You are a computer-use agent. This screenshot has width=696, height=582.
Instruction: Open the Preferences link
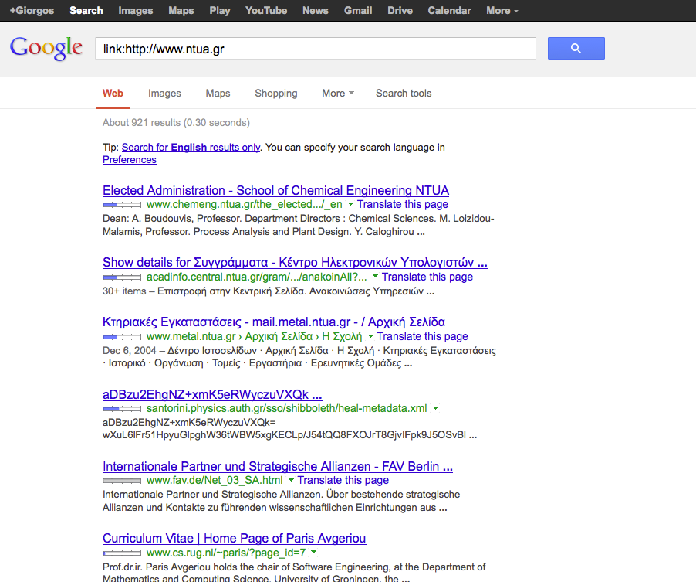[130, 160]
